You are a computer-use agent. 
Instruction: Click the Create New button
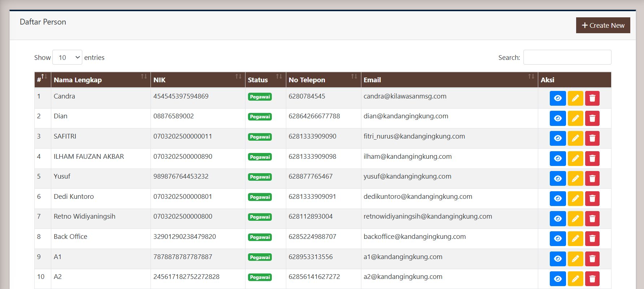[x=603, y=25]
